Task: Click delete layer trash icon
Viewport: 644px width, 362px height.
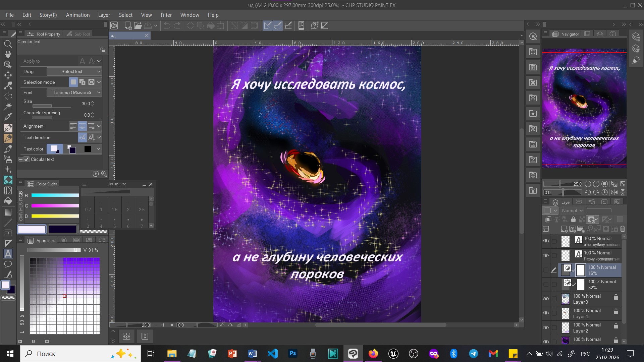Action: (623, 229)
